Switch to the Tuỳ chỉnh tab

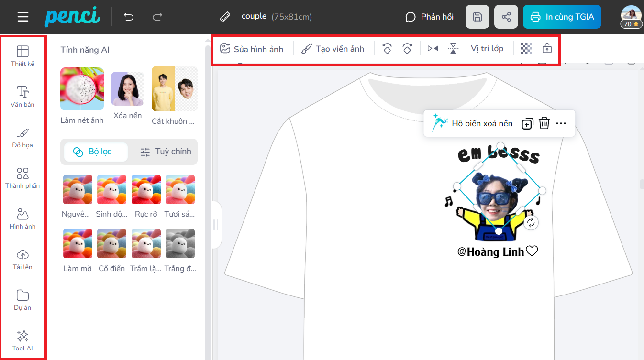[x=166, y=152]
